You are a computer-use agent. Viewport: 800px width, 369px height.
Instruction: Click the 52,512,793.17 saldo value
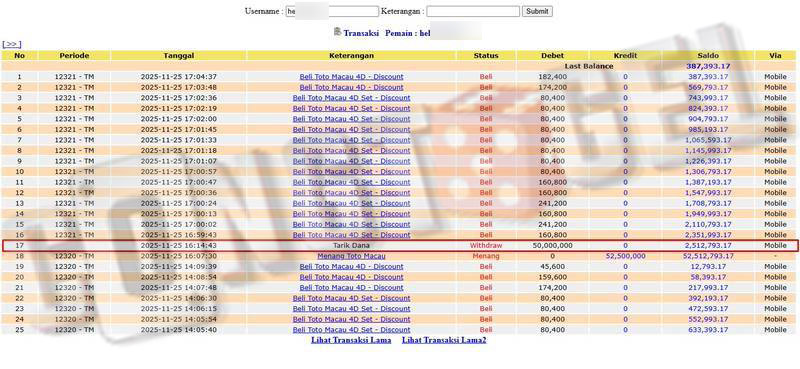708,256
